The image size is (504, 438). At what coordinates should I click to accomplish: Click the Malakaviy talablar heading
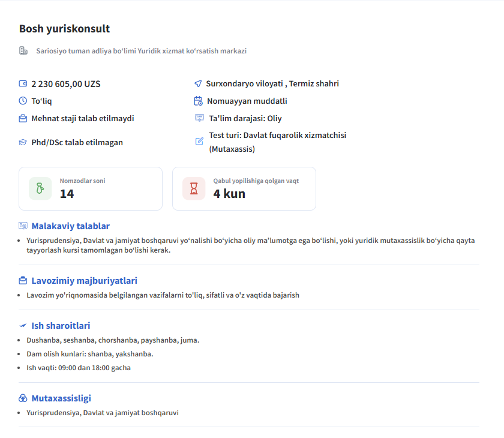click(70, 226)
